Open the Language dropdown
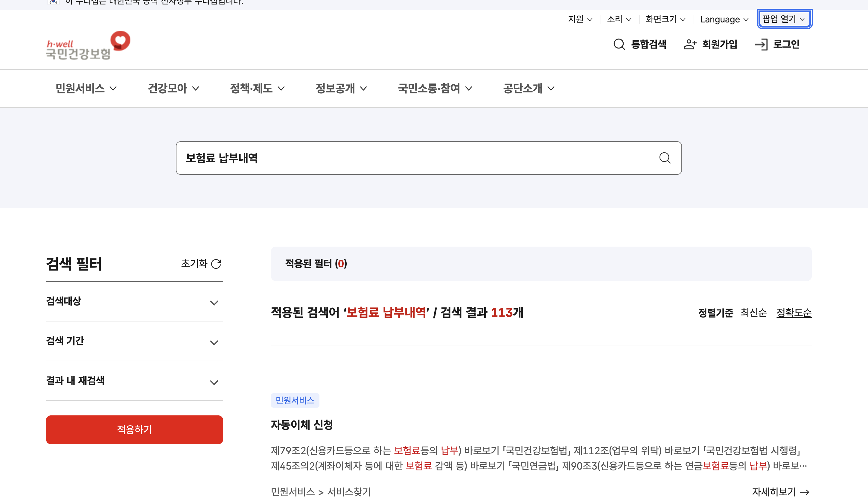868x501 pixels. [x=724, y=19]
